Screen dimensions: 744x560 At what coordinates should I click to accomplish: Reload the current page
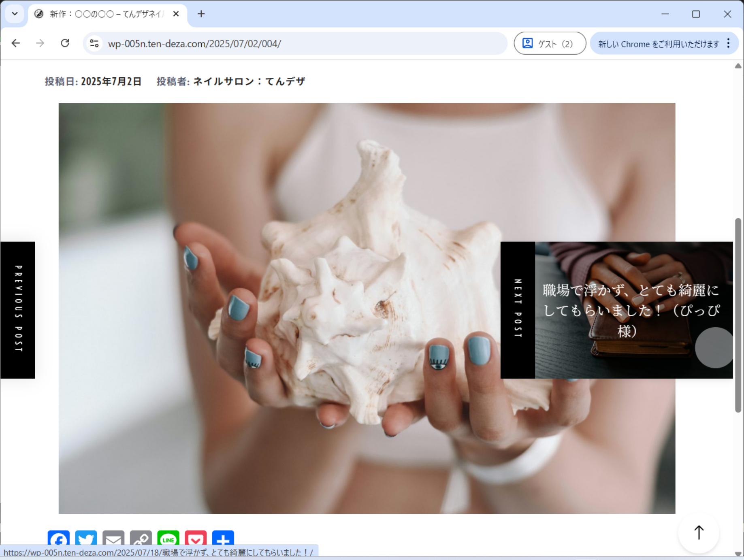[x=65, y=43]
